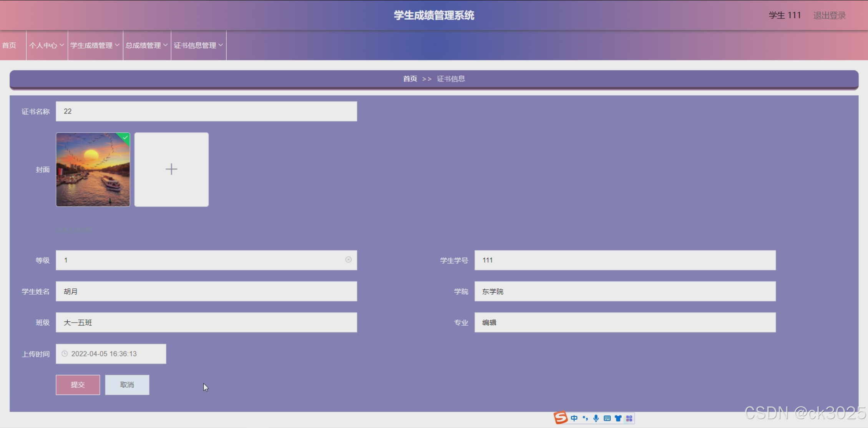Click the clock icon in 上传时间 field

(x=65, y=353)
